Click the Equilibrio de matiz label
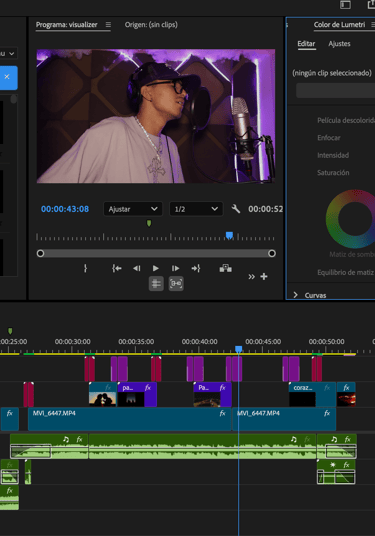 (345, 272)
